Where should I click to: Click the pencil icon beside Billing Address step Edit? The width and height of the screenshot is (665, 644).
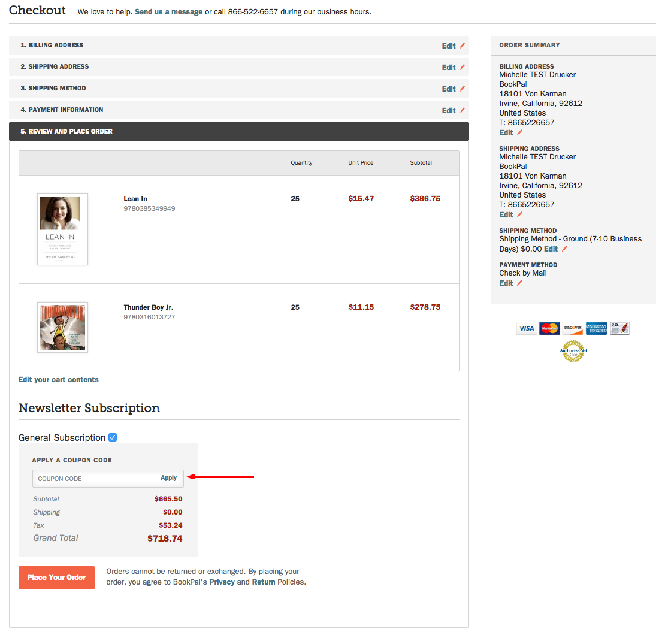463,46
